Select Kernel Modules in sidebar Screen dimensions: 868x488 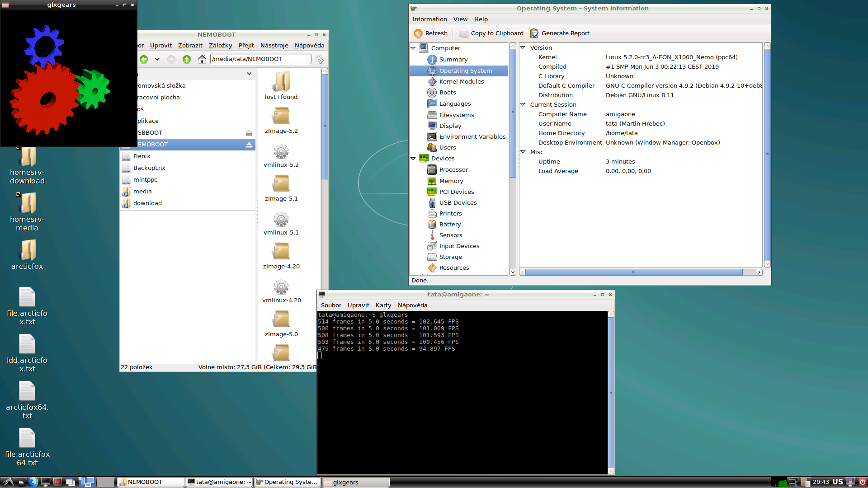pos(461,81)
